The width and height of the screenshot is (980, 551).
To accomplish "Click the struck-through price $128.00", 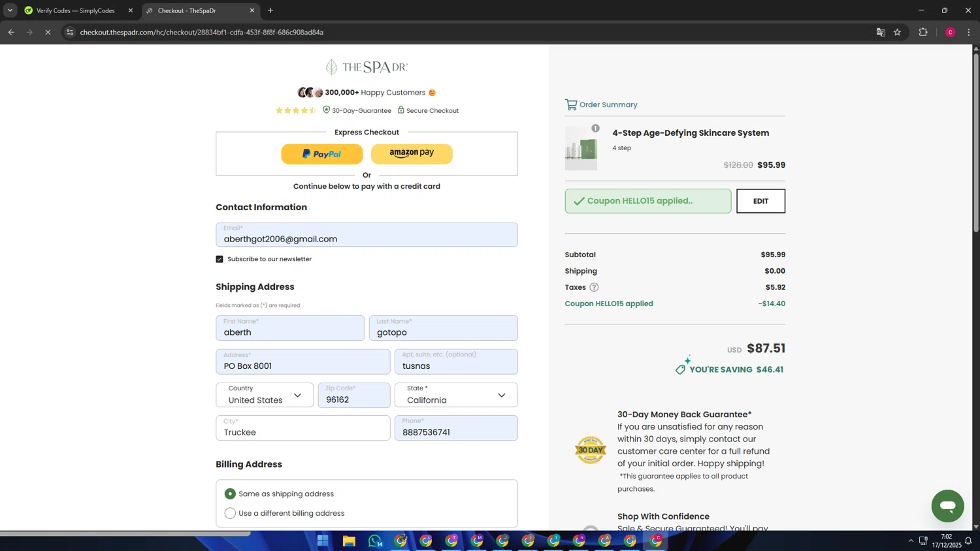I will tap(738, 165).
